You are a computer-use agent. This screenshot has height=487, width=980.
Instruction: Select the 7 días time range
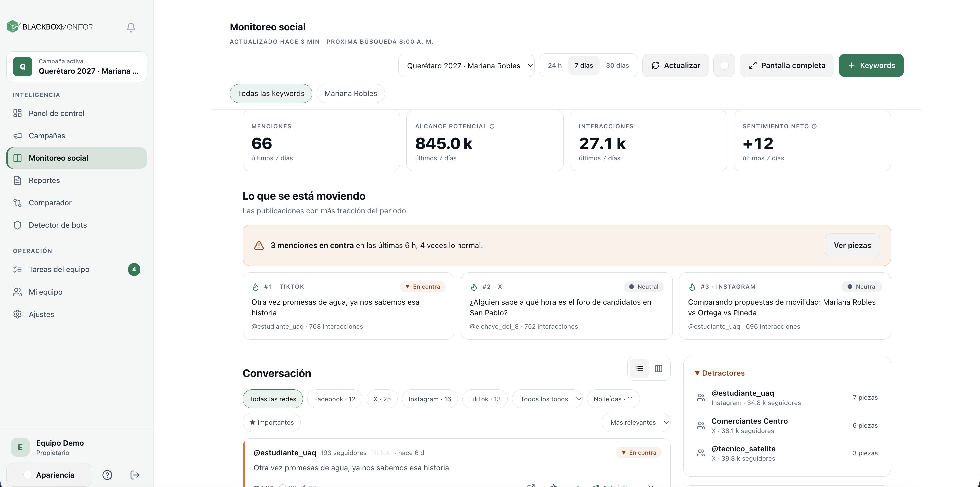click(584, 65)
